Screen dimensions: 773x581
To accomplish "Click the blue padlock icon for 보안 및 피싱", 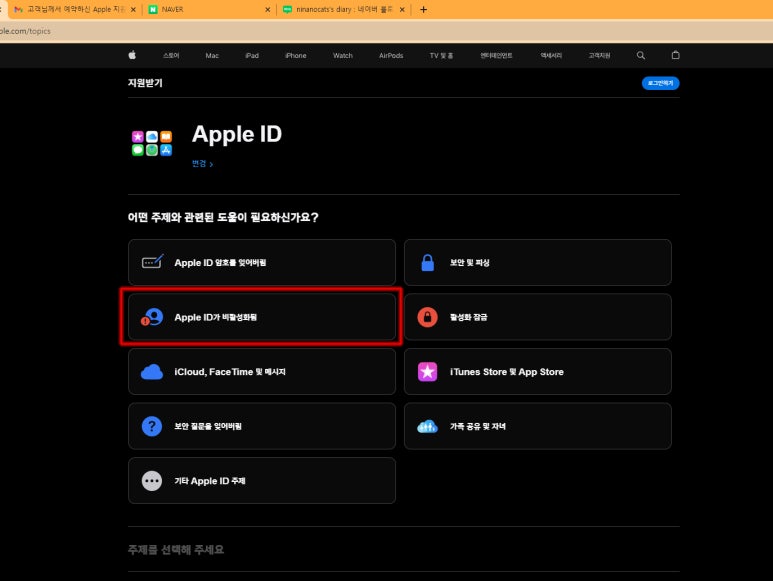I will [x=427, y=262].
